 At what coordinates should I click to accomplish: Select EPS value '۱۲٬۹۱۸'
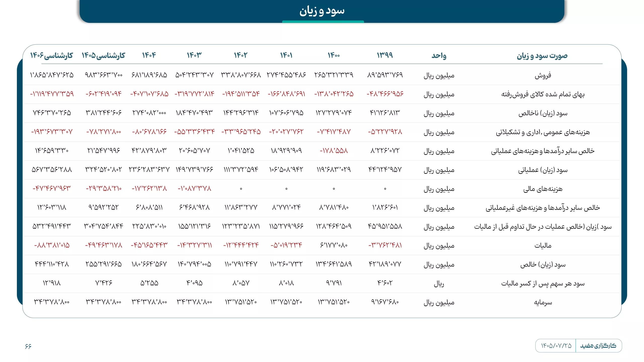(x=52, y=283)
